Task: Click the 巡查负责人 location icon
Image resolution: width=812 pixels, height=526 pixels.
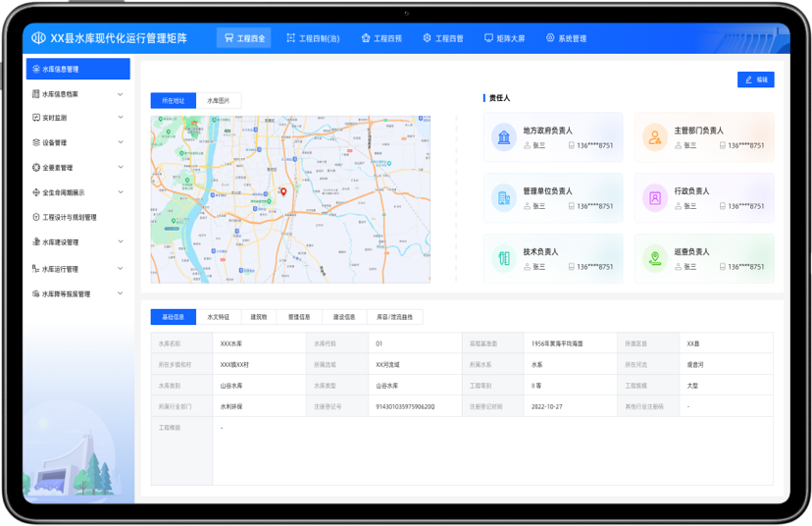Action: 655,258
